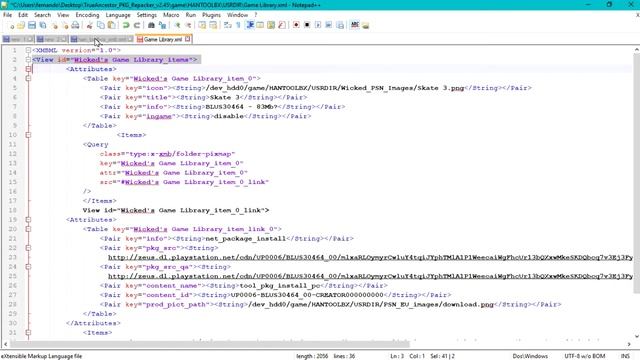Click the INS indicator in status bar
Screen dimensions: 640x360
(x=625, y=356)
